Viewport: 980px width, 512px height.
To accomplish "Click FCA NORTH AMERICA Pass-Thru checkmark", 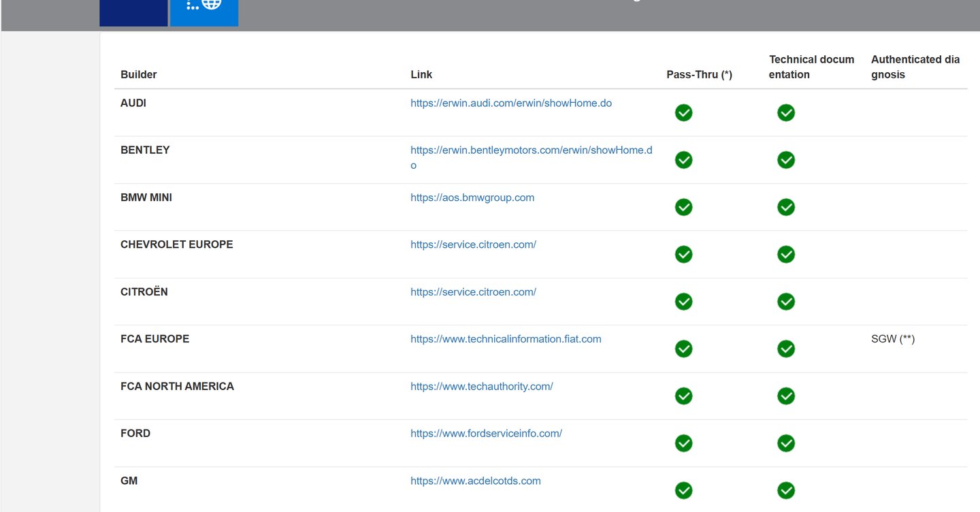I will 684,396.
